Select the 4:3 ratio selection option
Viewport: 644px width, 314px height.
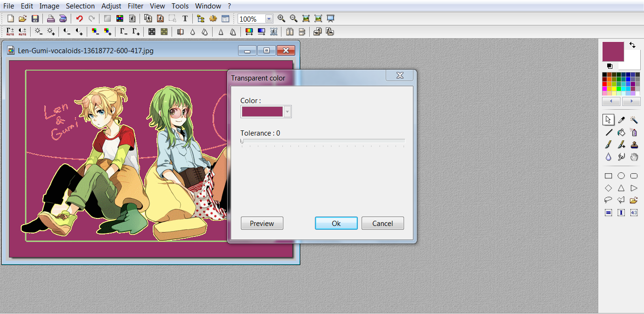tap(634, 212)
